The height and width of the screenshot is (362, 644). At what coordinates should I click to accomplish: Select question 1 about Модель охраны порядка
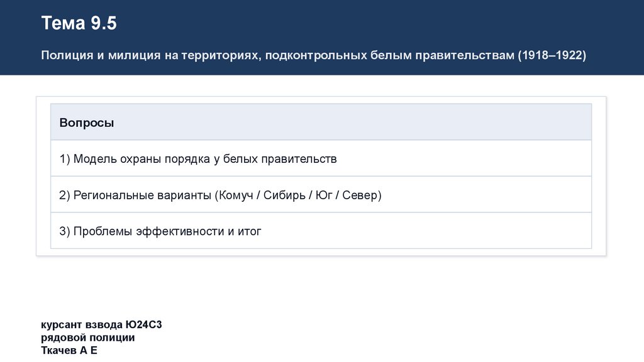(x=198, y=159)
